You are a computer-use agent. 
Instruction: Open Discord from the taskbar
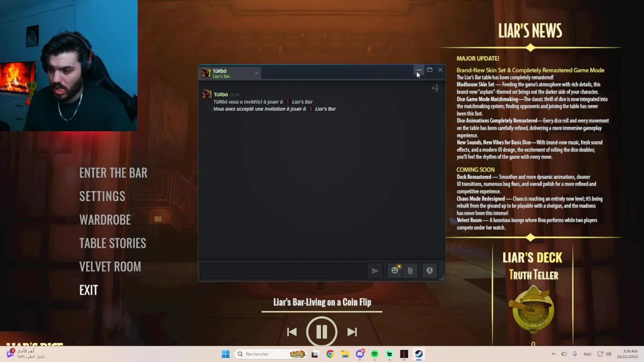(x=360, y=354)
